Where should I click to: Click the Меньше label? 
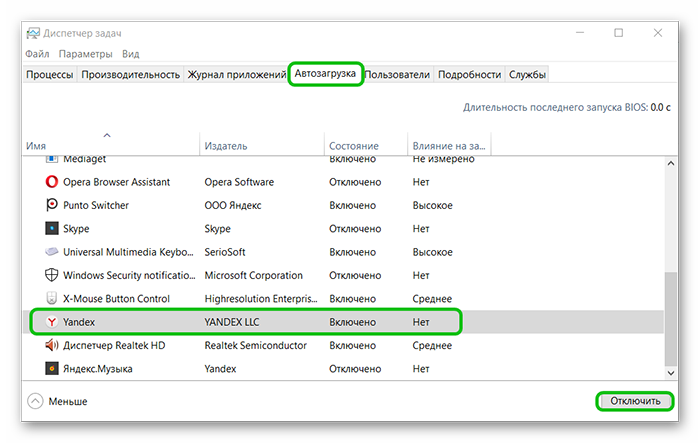pos(68,401)
